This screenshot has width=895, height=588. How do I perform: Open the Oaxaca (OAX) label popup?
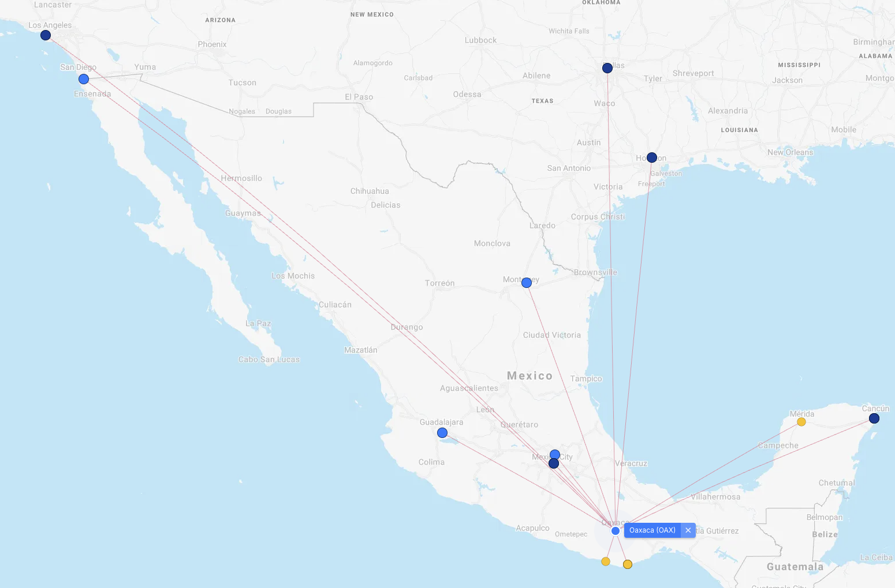tap(652, 530)
